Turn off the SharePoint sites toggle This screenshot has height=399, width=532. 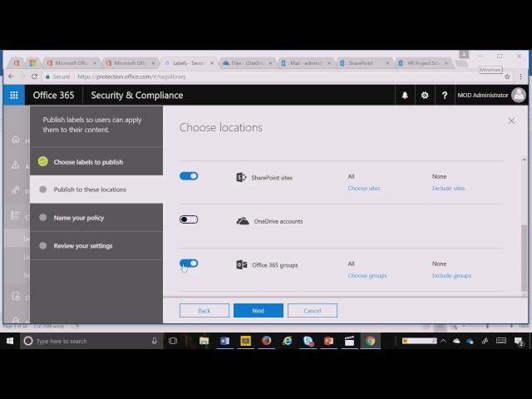[189, 176]
